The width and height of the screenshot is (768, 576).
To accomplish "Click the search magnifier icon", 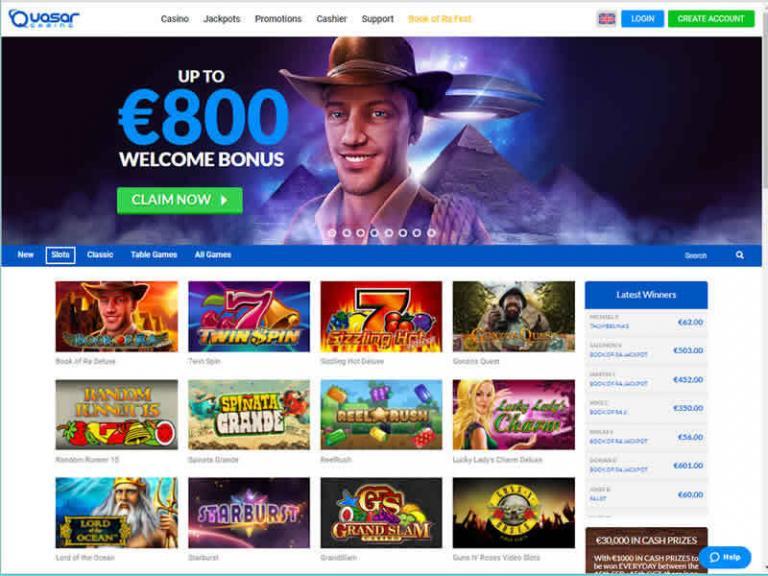I will click(x=740, y=255).
